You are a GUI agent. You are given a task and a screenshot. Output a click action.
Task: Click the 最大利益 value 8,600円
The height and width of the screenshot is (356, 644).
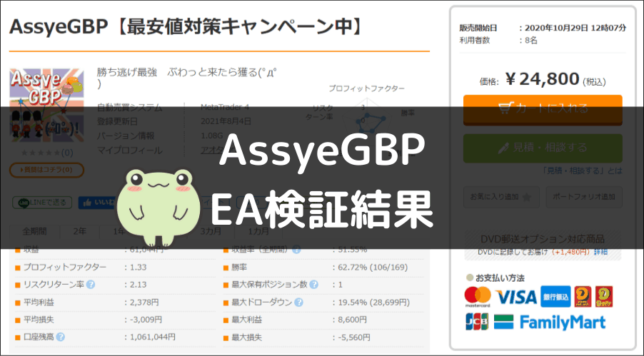click(352, 320)
